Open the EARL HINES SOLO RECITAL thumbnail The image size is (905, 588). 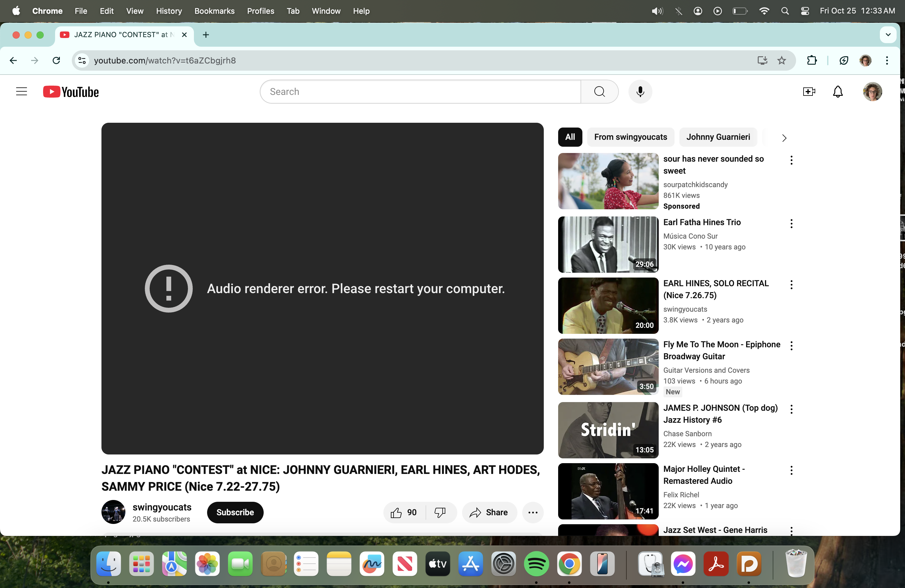coord(607,305)
